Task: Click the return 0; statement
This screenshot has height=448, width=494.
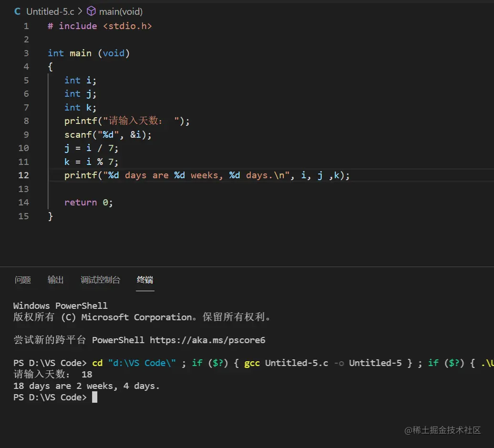Action: [88, 202]
